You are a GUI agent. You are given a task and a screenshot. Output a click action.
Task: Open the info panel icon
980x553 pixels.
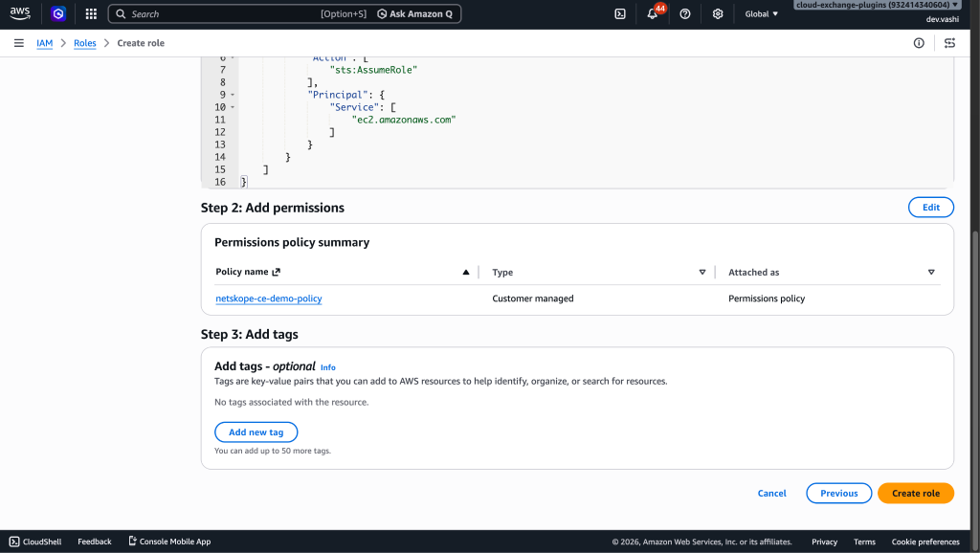tap(919, 43)
